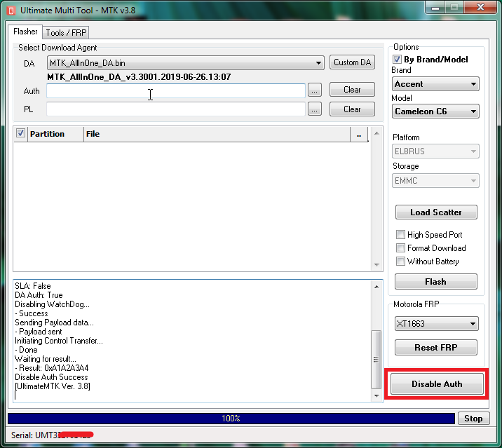Click the Stop button

pos(473,419)
